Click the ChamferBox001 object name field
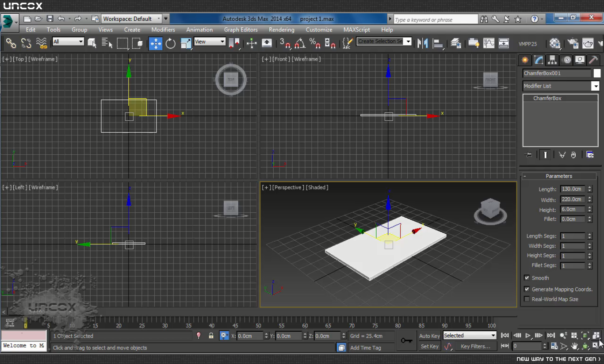 (557, 73)
